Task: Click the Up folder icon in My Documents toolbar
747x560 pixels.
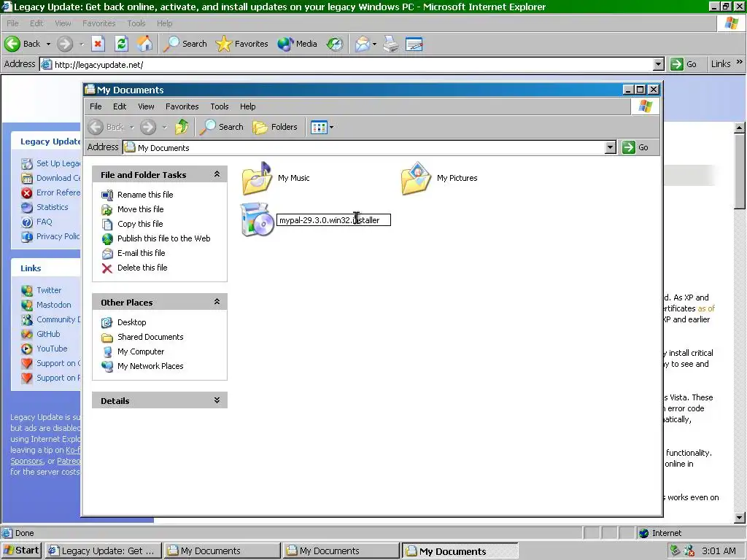Action: pyautogui.click(x=182, y=127)
